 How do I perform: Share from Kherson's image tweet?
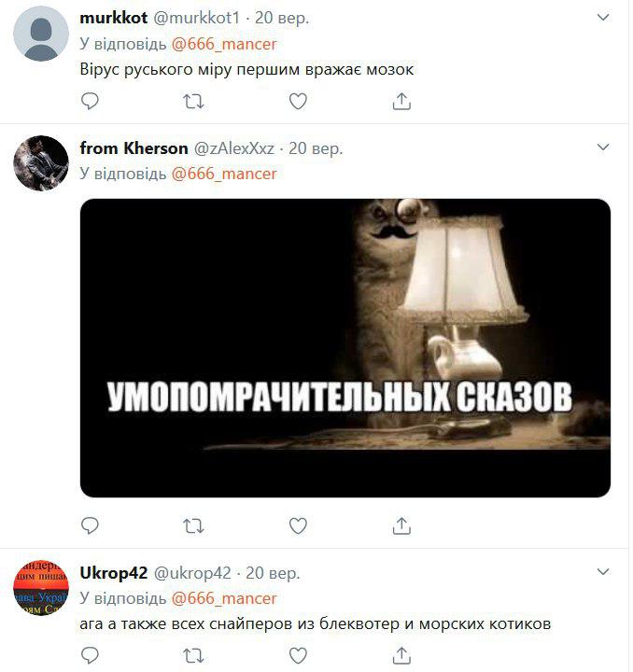(x=401, y=525)
